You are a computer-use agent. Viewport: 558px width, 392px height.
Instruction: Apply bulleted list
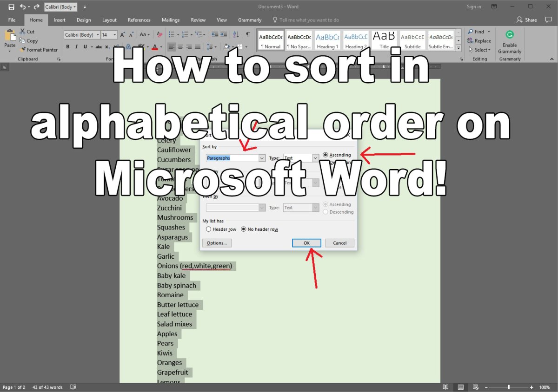click(171, 35)
